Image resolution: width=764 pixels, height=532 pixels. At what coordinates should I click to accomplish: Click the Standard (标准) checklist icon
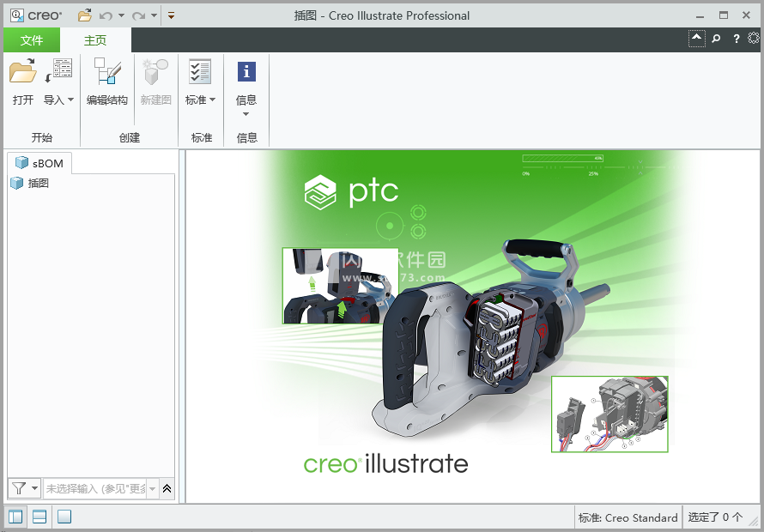pyautogui.click(x=200, y=71)
